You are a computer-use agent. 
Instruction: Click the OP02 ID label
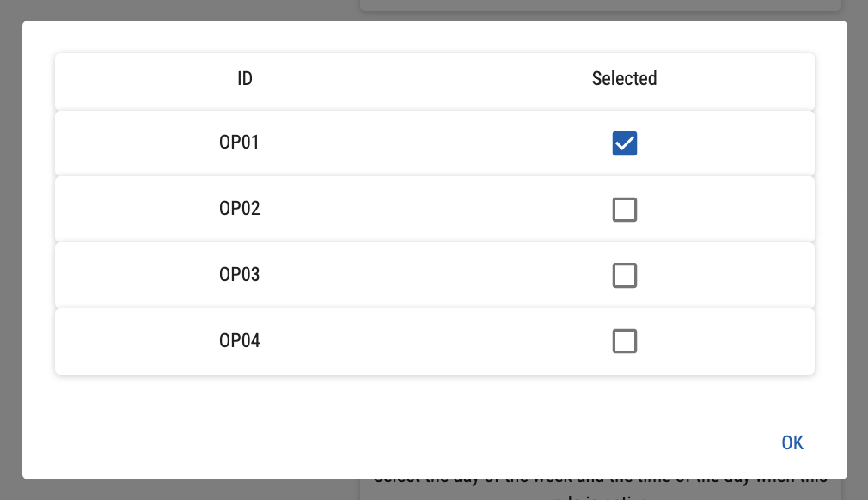[240, 209]
